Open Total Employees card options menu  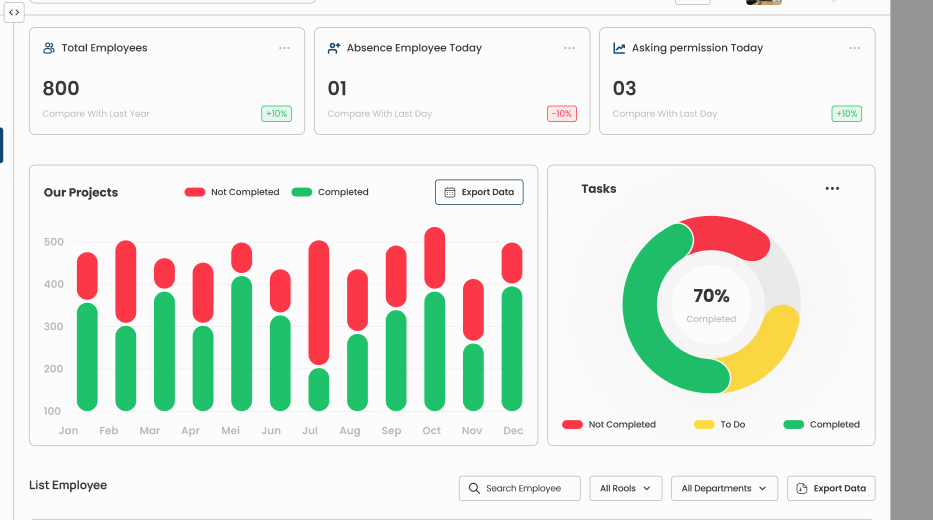pos(285,48)
